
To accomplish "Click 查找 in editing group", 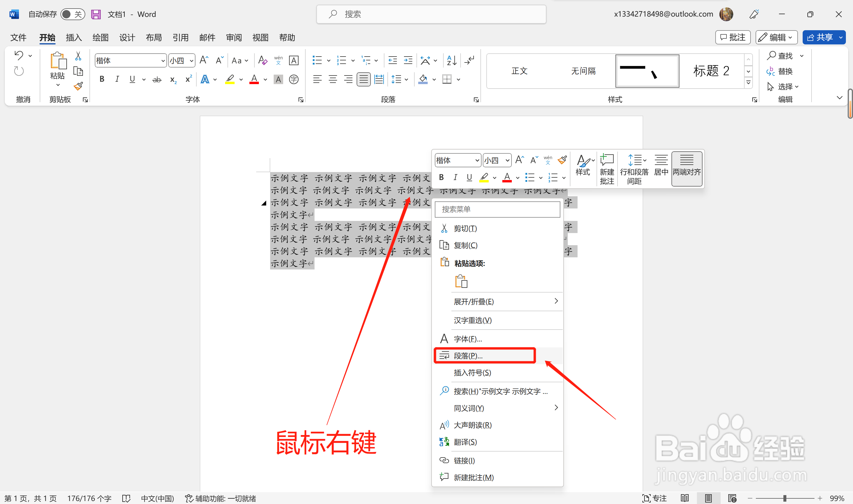I will pyautogui.click(x=780, y=55).
